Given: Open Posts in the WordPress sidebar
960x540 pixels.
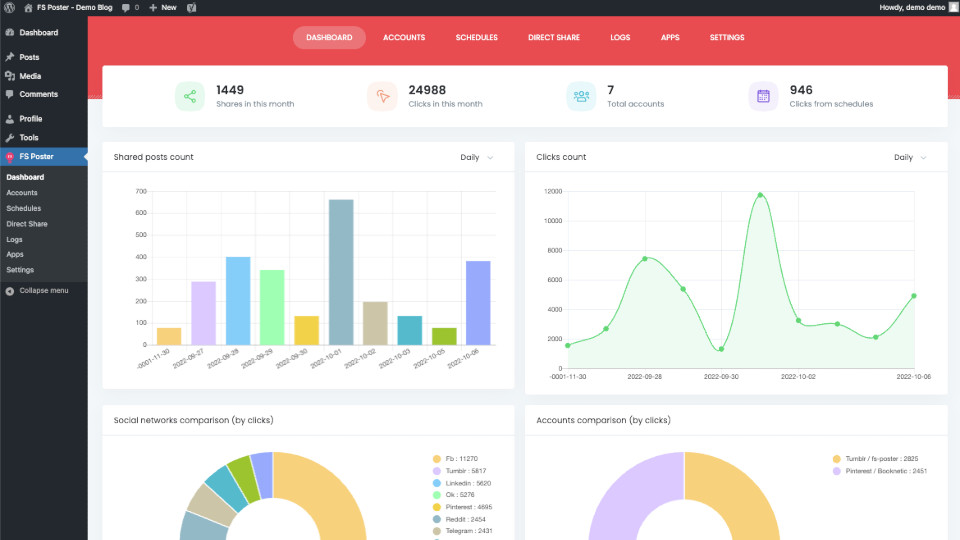Looking at the screenshot, I should (29, 57).
